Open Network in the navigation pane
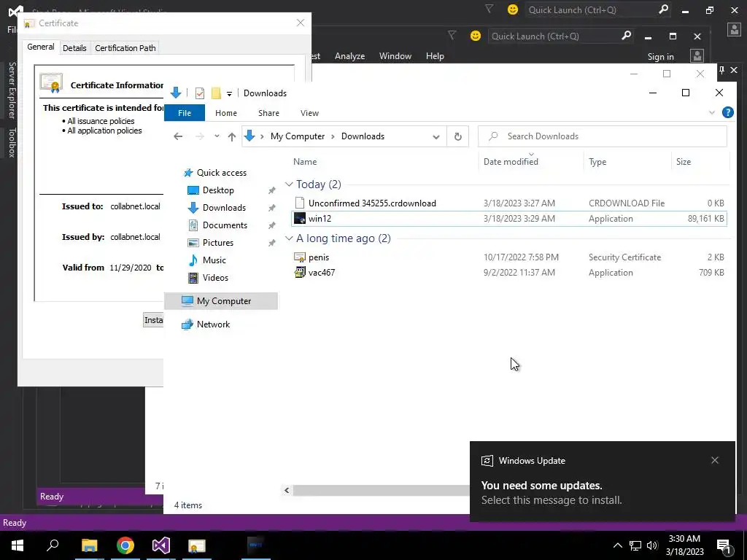The height and width of the screenshot is (560, 747). click(213, 324)
